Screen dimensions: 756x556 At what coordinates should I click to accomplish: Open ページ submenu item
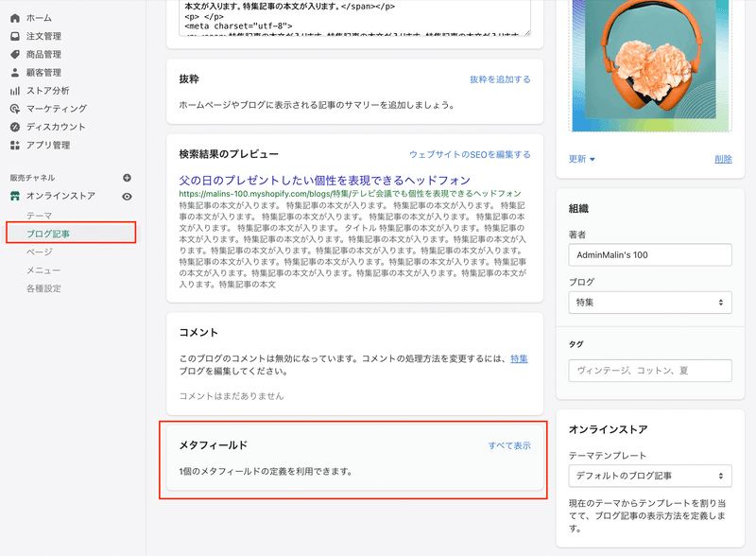pos(39,252)
